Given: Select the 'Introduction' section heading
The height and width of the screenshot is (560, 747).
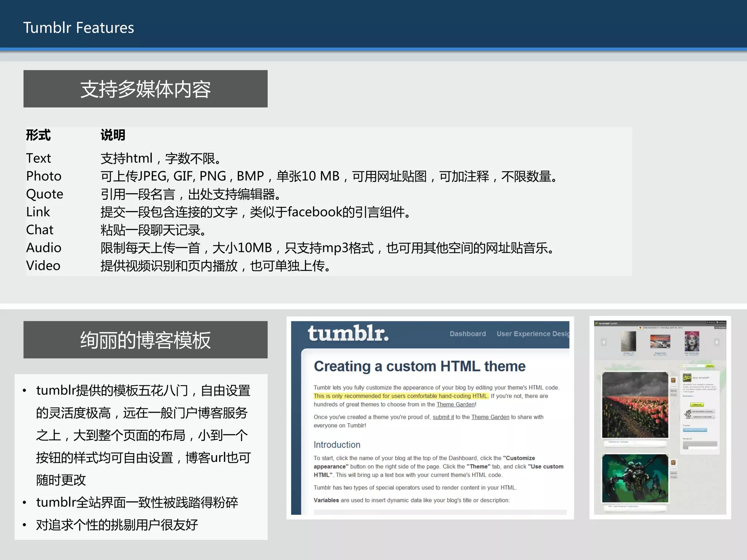Looking at the screenshot, I should pos(337,444).
